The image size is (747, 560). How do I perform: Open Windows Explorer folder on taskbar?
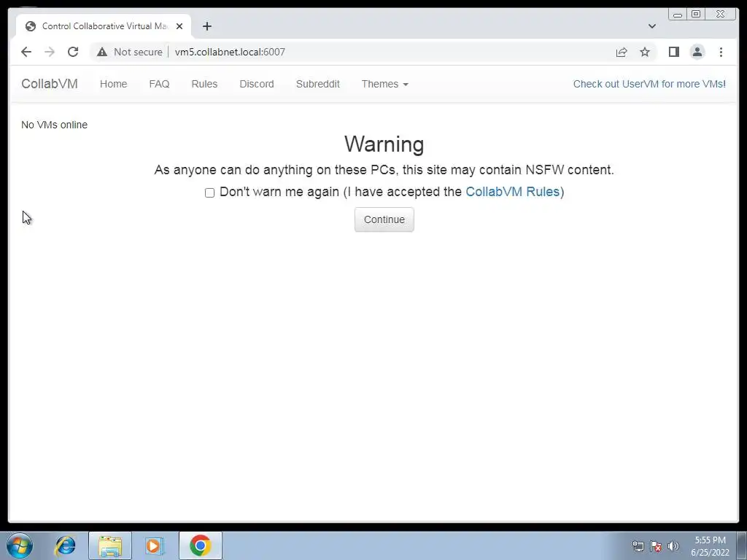click(x=110, y=545)
